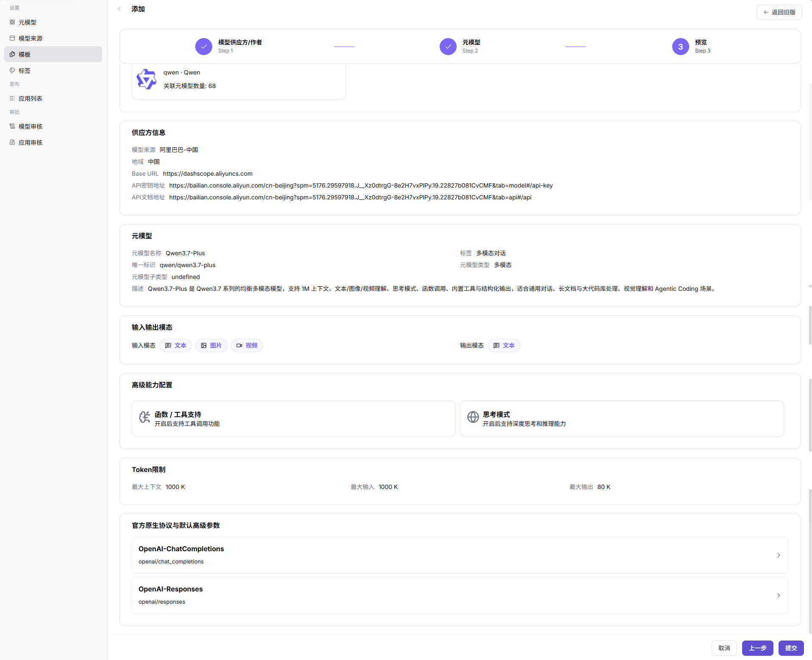This screenshot has height=660, width=812.
Task: Click the 最大输入 value 1000 K
Action: pos(388,487)
